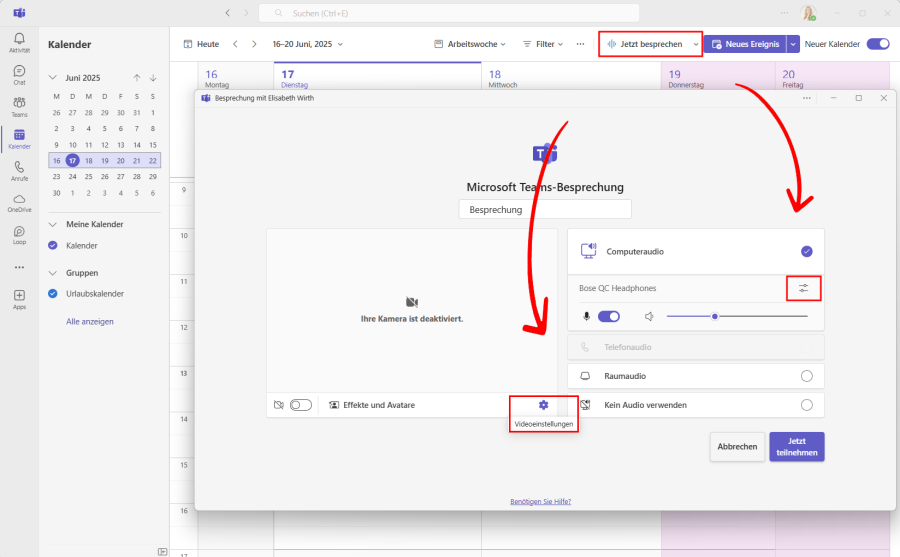
Task: Click Alle anzeigen link
Action: 90,322
